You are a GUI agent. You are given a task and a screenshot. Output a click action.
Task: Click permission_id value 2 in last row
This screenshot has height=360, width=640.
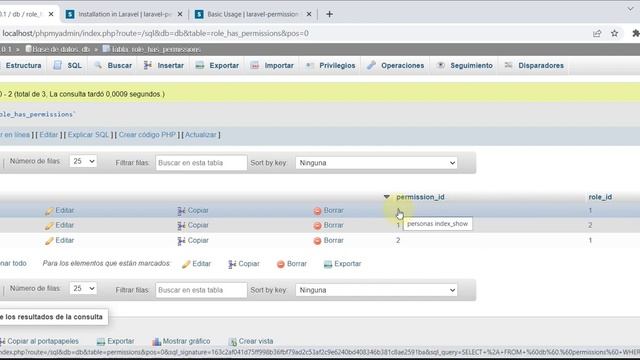click(x=398, y=240)
